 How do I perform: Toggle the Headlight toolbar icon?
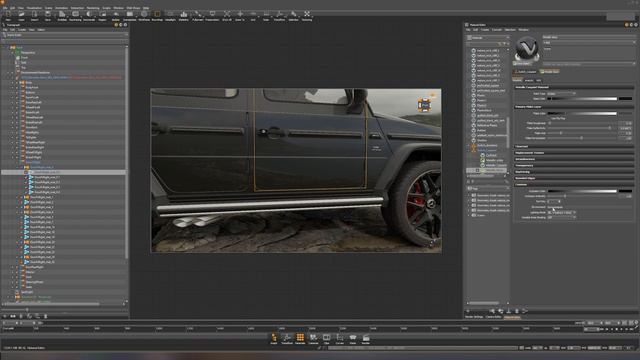[x=171, y=16]
